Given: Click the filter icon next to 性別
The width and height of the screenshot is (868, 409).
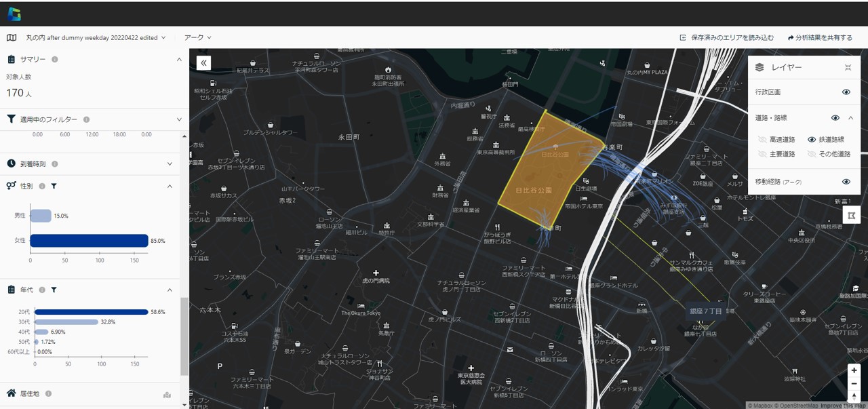Looking at the screenshot, I should pos(54,186).
